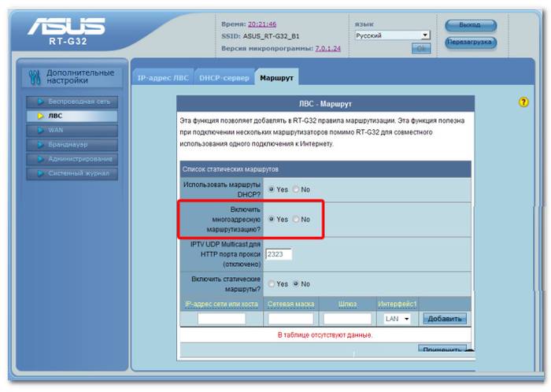Switch to the DHCP-сервер tab
This screenshot has width=551, height=392.
(x=224, y=78)
